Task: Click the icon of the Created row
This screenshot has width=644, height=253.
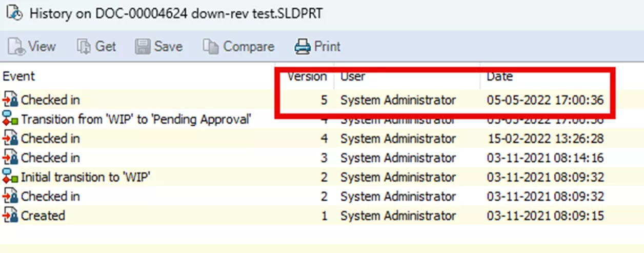Action: pyautogui.click(x=10, y=216)
